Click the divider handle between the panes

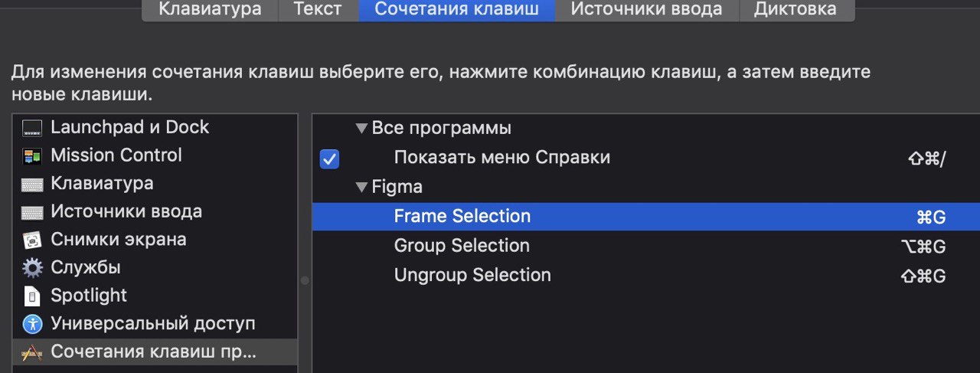click(305, 280)
